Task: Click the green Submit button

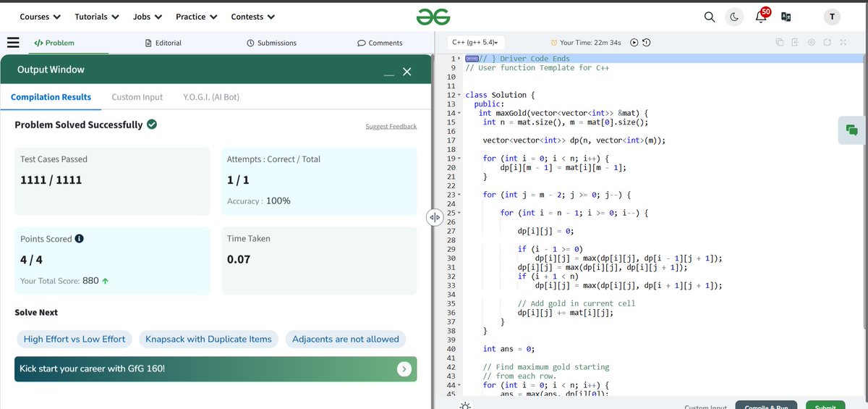Action: click(x=825, y=406)
